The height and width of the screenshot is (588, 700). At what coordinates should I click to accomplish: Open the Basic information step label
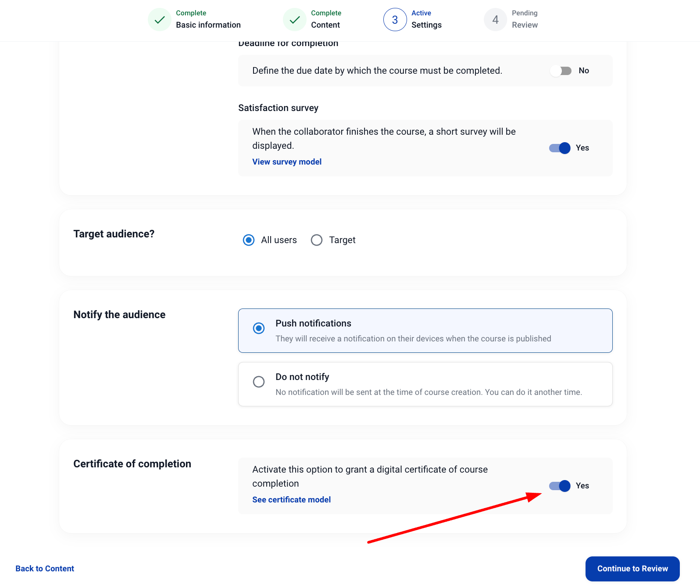208,25
